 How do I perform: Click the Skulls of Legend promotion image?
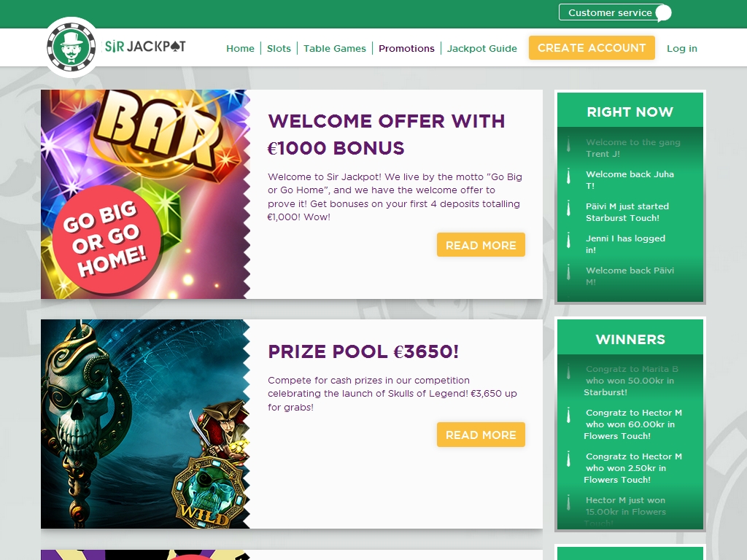[x=145, y=424]
